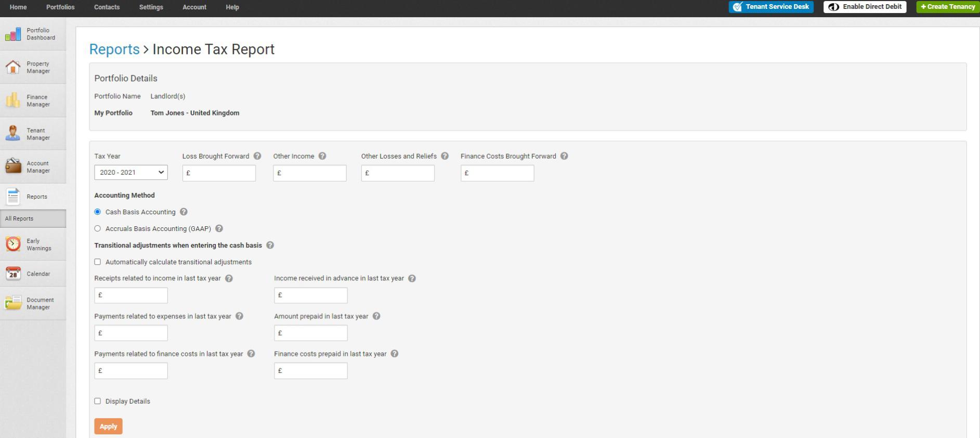Tick the Display Details checkbox
Image resolution: width=980 pixels, height=438 pixels.
point(97,401)
